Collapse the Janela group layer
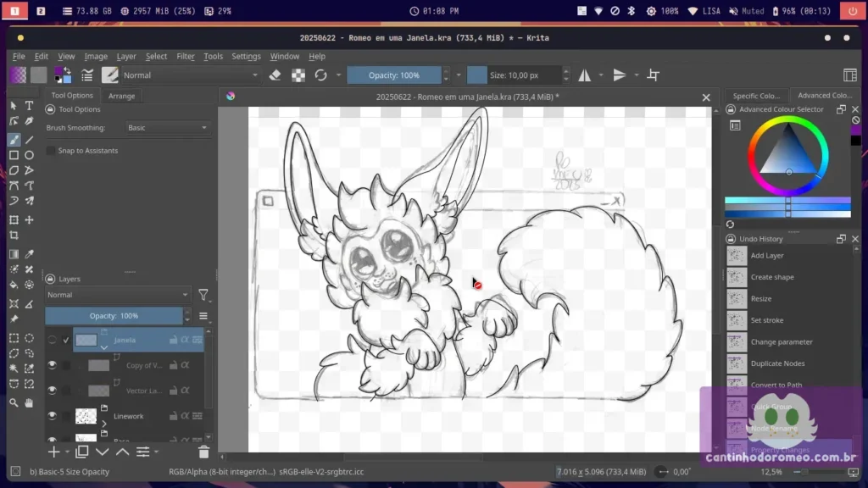This screenshot has width=868, height=488. click(104, 348)
